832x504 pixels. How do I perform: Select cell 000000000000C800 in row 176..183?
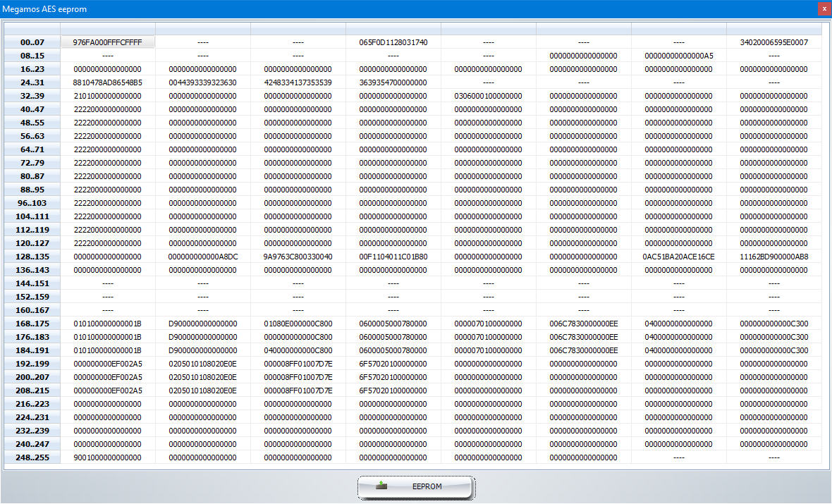(x=298, y=337)
